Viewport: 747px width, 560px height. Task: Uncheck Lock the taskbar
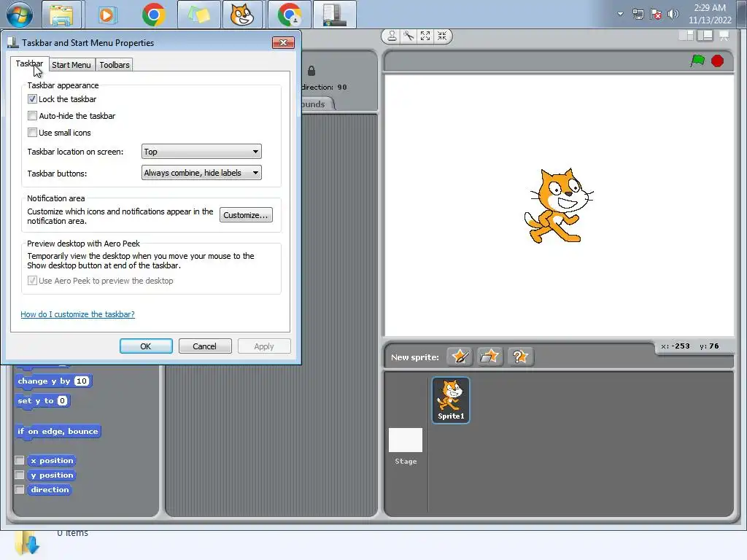(32, 99)
